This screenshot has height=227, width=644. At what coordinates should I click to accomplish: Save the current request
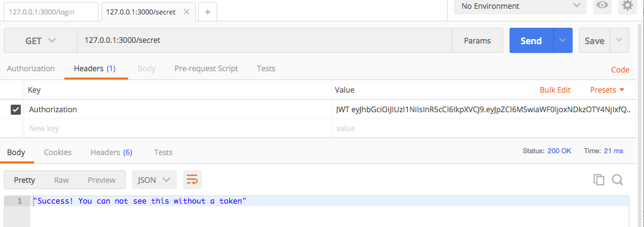click(595, 40)
